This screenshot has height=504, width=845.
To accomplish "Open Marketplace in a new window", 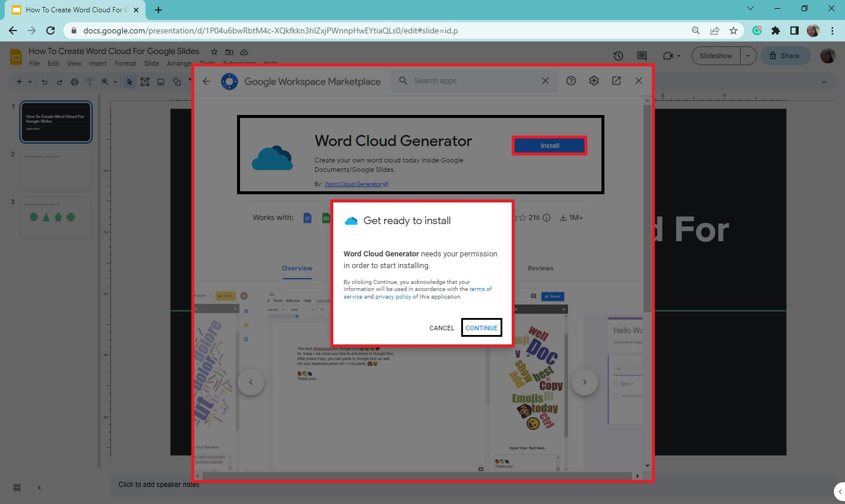I will click(x=616, y=81).
